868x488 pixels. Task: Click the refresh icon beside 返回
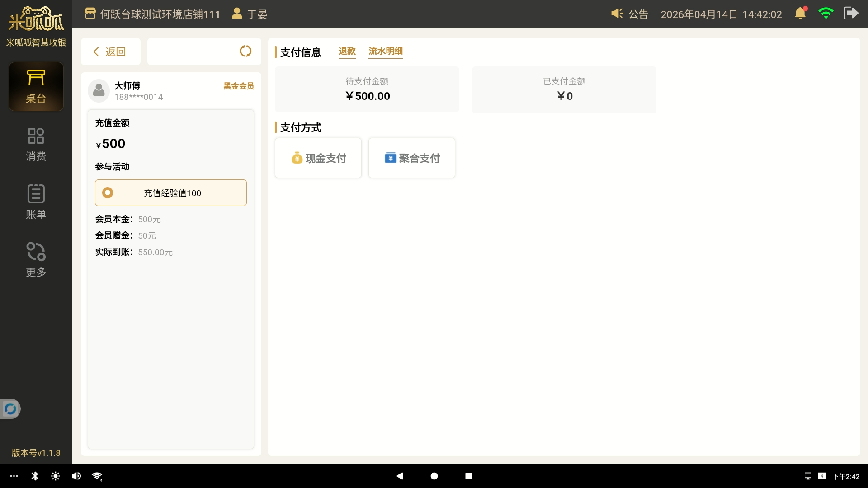(245, 51)
